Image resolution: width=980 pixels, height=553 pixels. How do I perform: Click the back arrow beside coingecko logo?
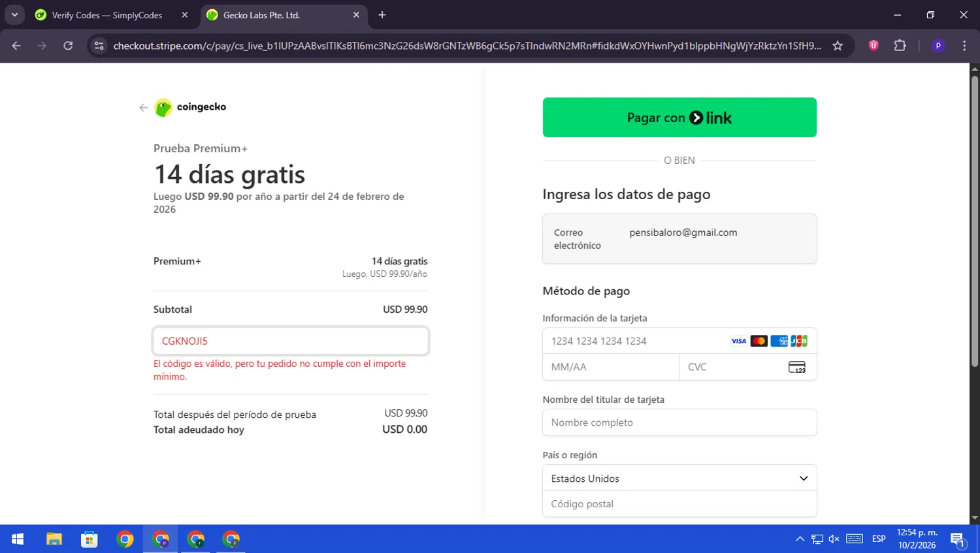[x=143, y=108]
